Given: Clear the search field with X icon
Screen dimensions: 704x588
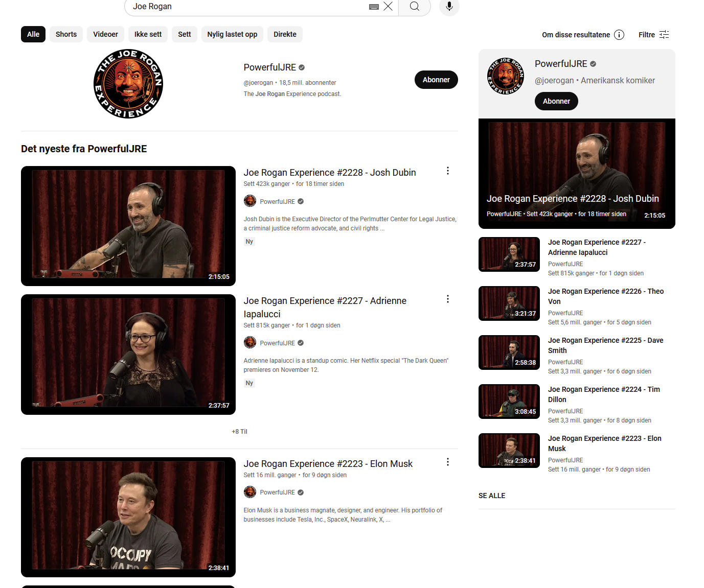Looking at the screenshot, I should pos(388,6).
